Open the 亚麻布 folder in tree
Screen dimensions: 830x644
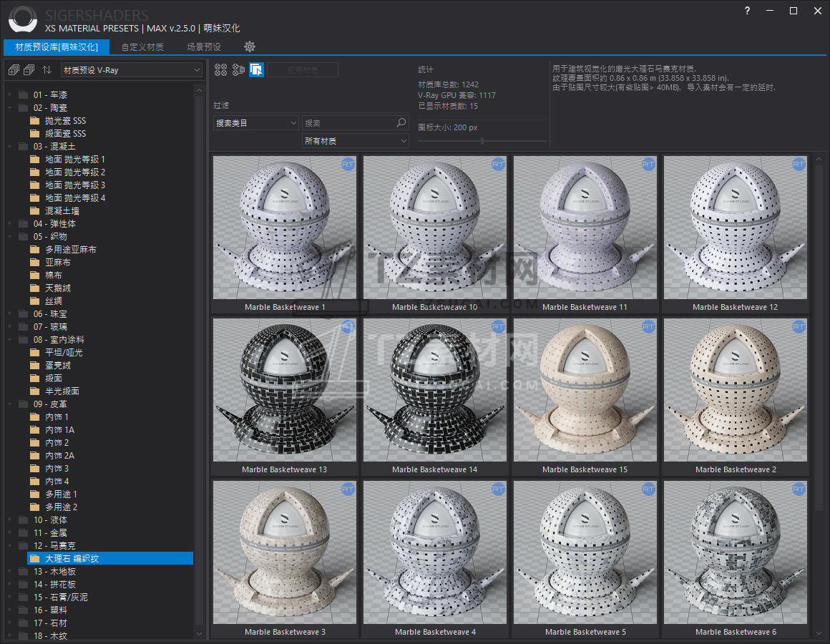[57, 263]
